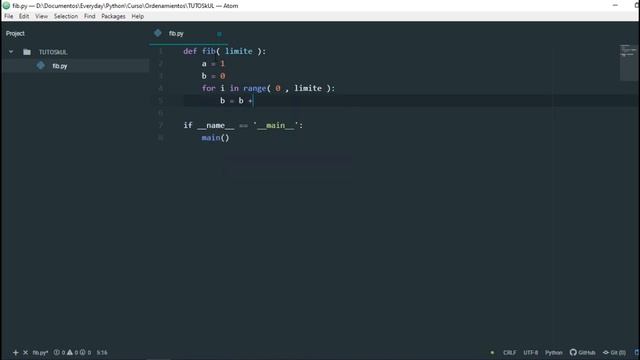Click the minimap on the editor's right
This screenshot has height=360, width=640.
coord(628,62)
